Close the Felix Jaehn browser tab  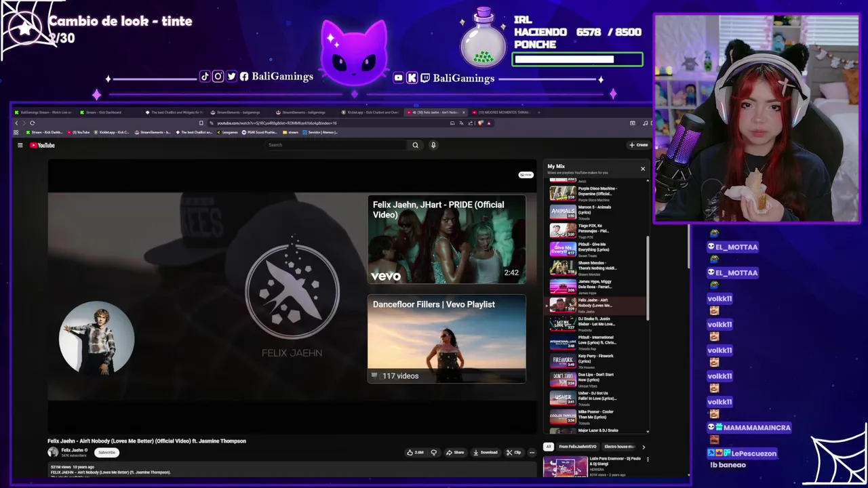464,113
